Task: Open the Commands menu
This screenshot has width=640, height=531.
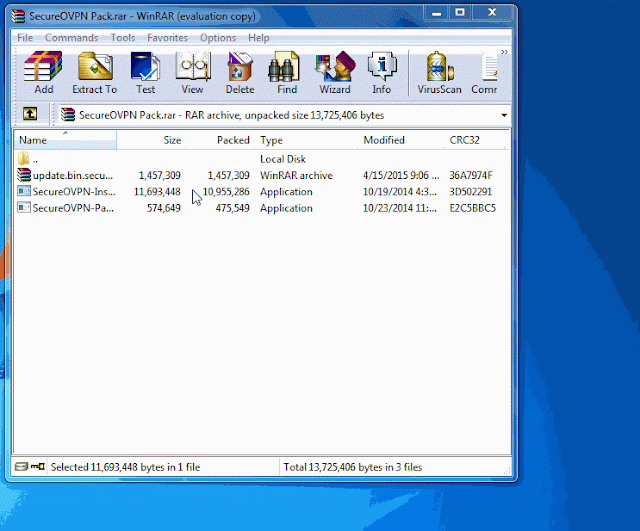Action: 71,38
